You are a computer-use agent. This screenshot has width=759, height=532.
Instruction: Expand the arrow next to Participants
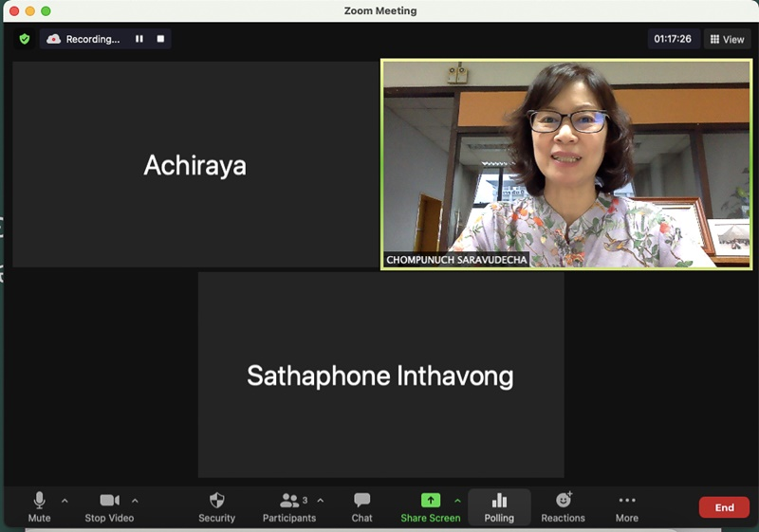[x=320, y=500]
